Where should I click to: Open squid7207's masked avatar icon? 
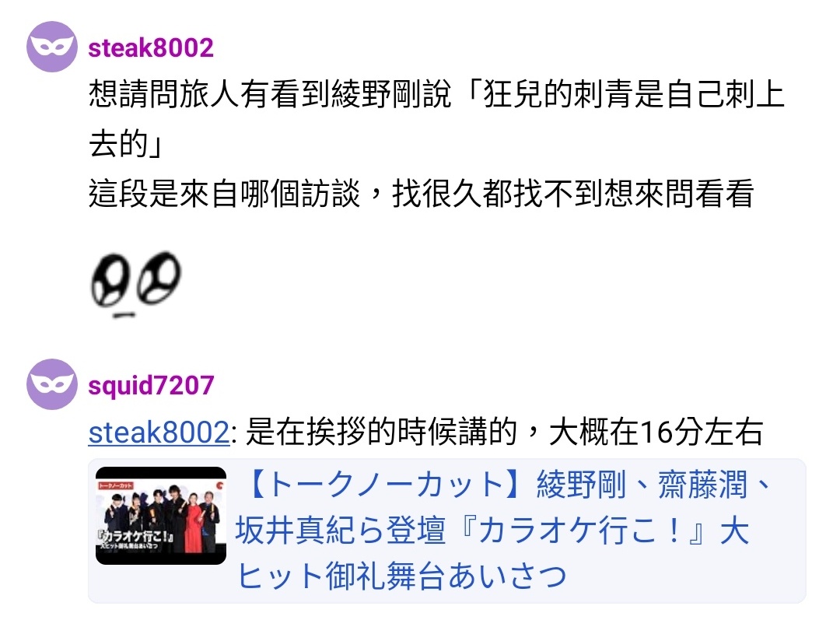52,384
